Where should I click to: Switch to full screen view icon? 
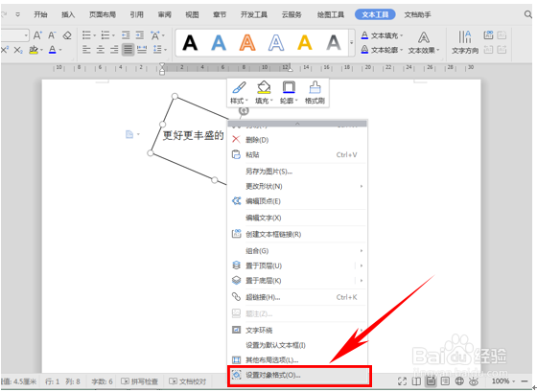402,381
